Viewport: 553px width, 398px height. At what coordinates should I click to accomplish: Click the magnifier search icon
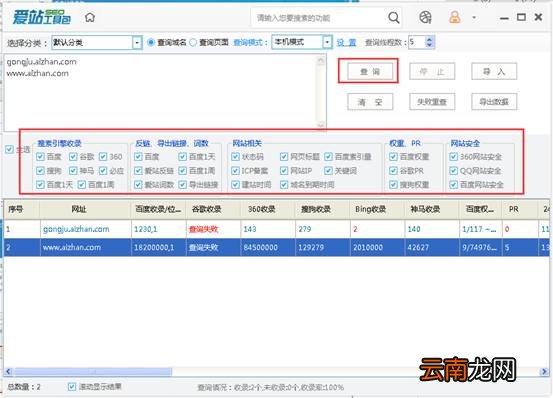394,17
